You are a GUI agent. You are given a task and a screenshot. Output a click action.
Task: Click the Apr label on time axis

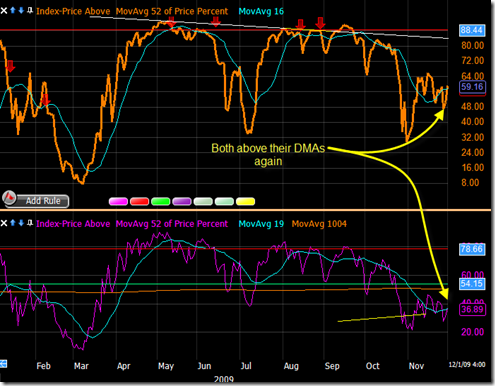click(123, 366)
